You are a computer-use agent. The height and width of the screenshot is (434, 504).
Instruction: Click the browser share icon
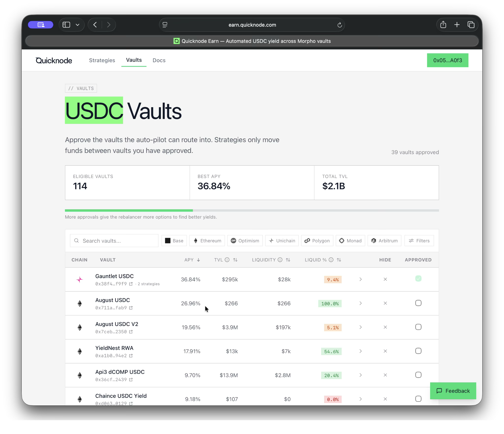point(443,25)
